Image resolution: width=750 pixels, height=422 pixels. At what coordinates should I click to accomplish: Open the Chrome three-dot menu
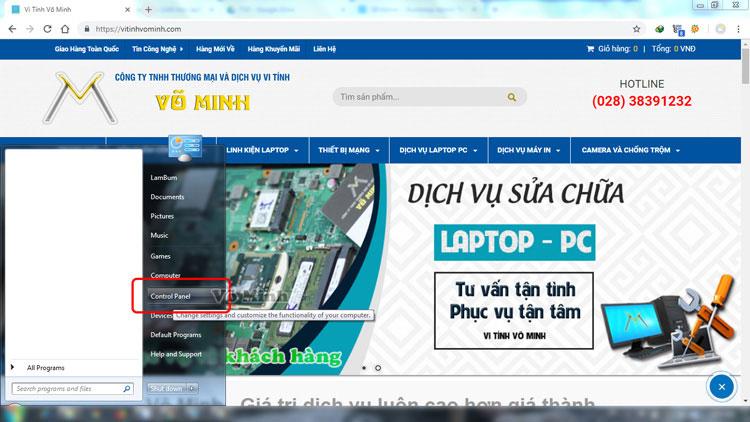pyautogui.click(x=738, y=29)
